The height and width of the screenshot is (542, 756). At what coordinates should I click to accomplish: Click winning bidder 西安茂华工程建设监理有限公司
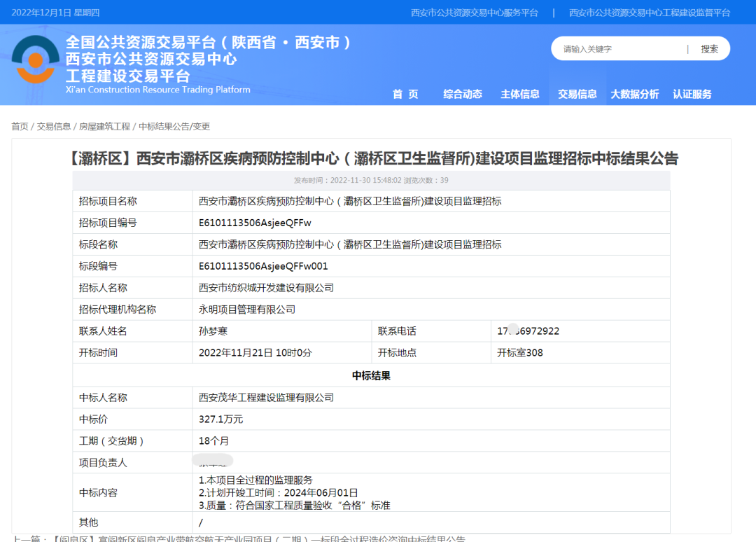pyautogui.click(x=266, y=398)
